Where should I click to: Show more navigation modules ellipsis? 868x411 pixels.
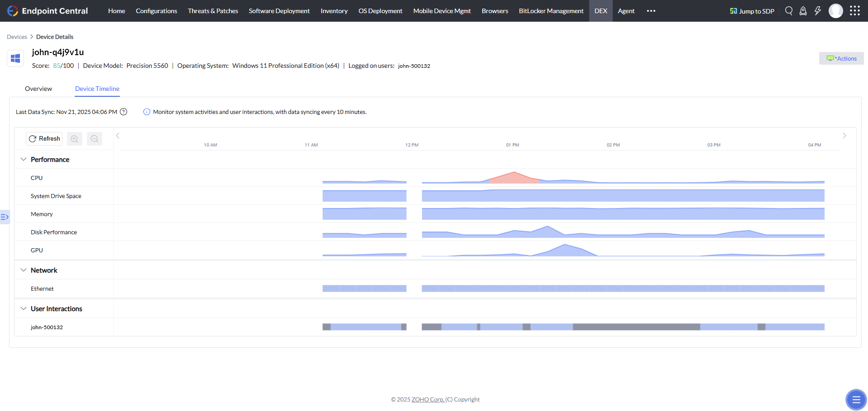click(x=651, y=11)
